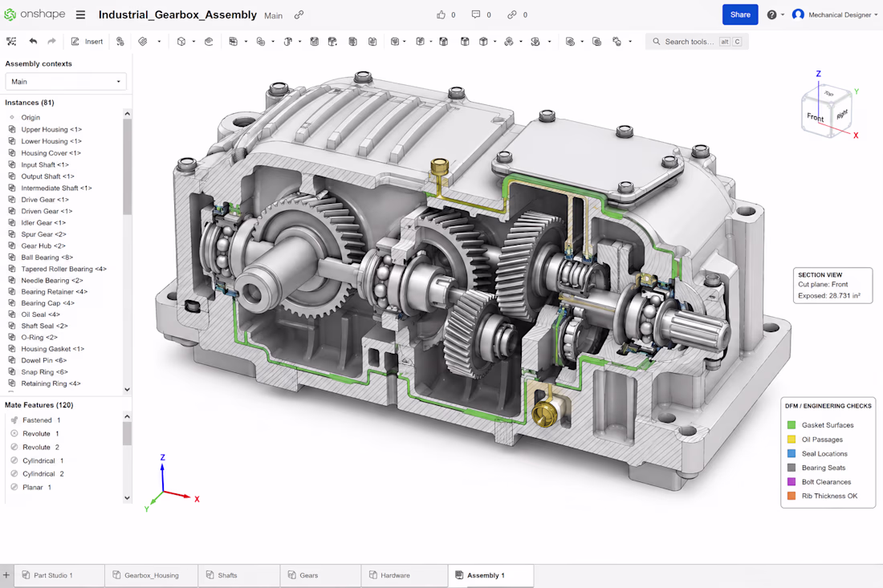Click the plus button to add tab
The height and width of the screenshot is (588, 883).
coord(6,575)
